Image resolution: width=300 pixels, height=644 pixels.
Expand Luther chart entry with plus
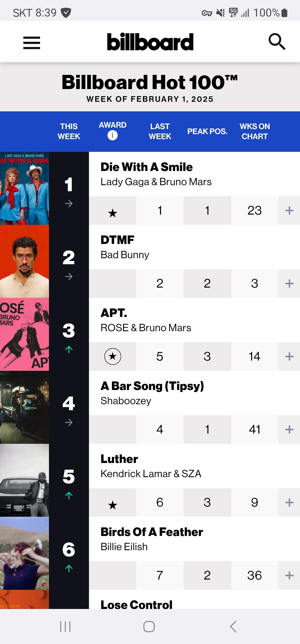(289, 503)
